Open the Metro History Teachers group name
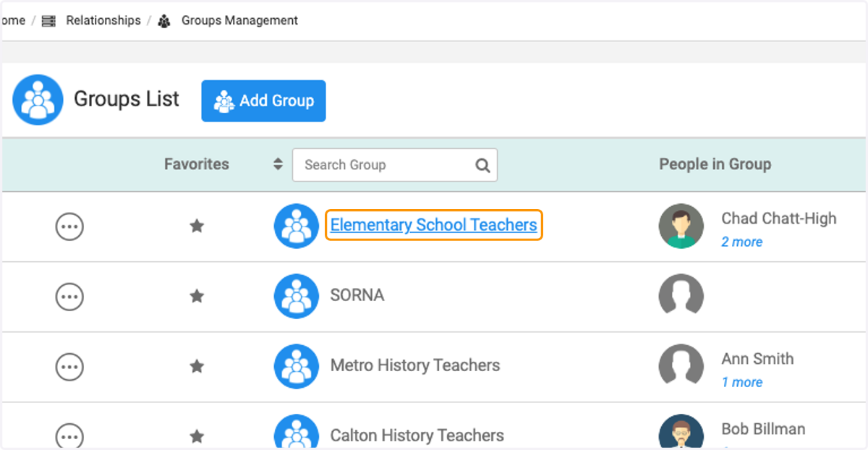The width and height of the screenshot is (868, 450). [415, 365]
